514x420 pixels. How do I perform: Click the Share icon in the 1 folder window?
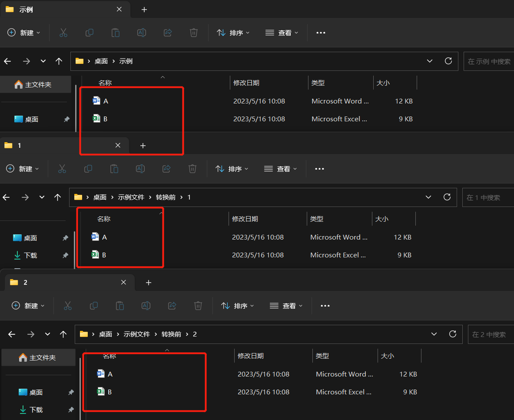166,169
